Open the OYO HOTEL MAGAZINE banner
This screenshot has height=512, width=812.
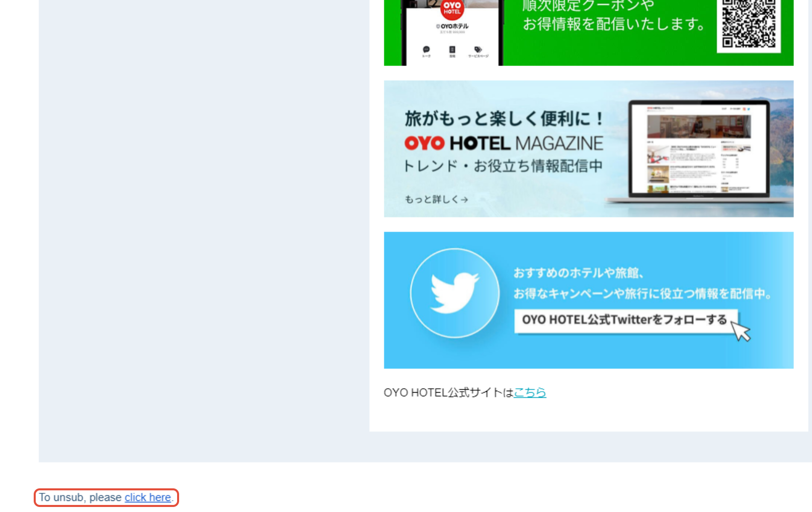click(x=589, y=149)
